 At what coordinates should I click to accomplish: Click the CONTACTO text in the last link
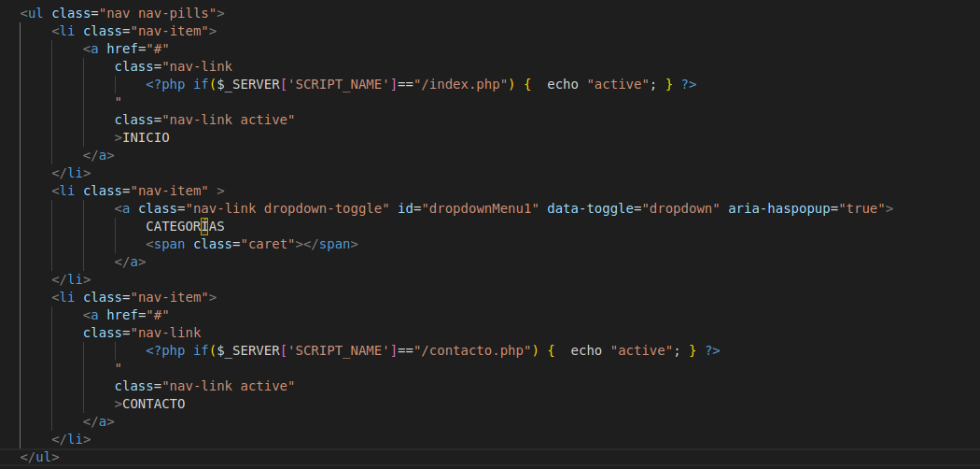coord(153,404)
